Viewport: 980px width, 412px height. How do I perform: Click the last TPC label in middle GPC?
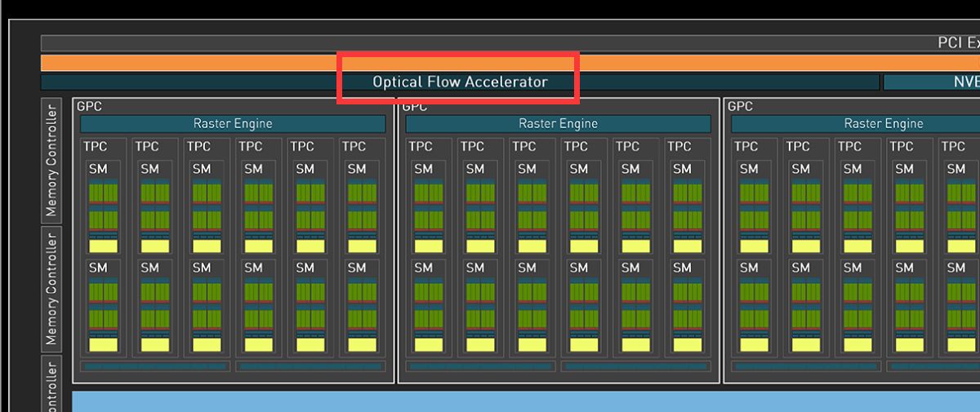(679, 147)
